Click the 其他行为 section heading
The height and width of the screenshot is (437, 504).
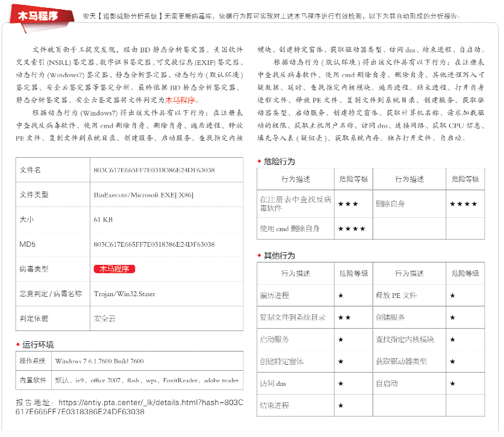(x=279, y=255)
